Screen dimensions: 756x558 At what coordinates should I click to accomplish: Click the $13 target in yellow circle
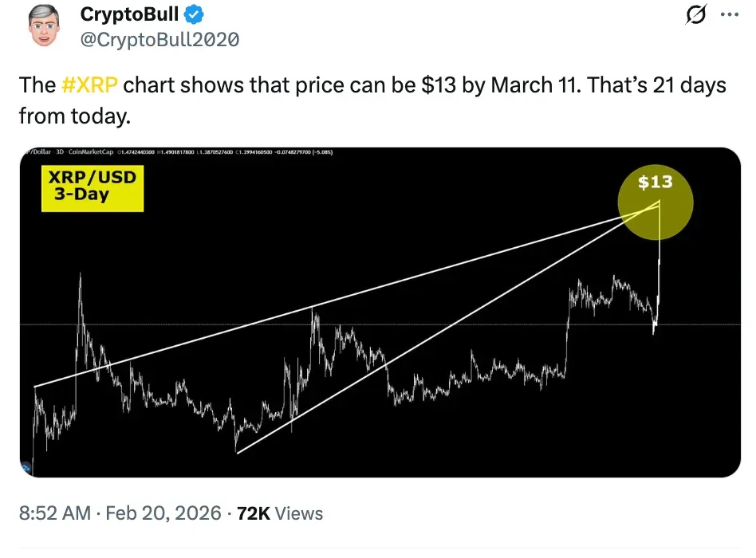[x=656, y=183]
